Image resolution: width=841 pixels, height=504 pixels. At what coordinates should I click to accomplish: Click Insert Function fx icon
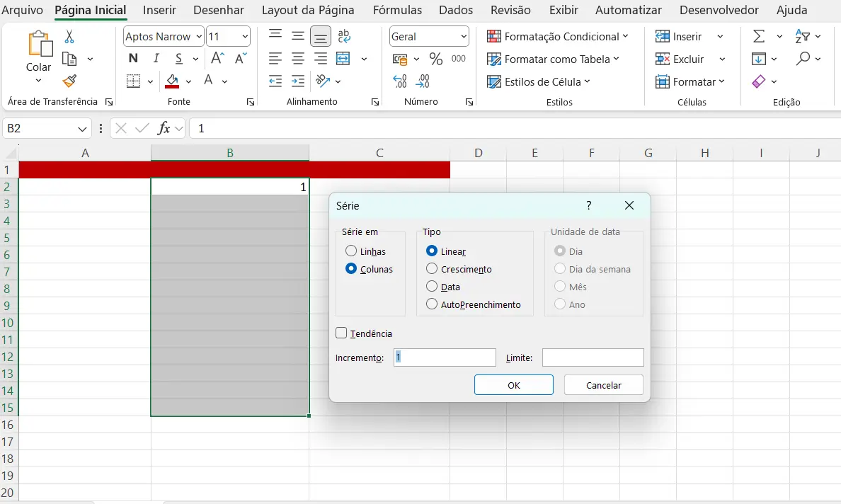pos(164,128)
